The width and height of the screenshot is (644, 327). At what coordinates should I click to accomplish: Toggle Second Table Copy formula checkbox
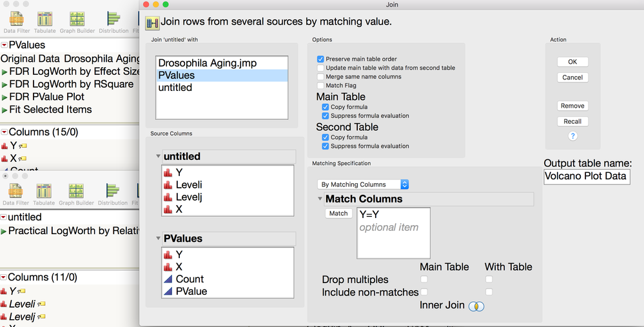[x=326, y=137]
